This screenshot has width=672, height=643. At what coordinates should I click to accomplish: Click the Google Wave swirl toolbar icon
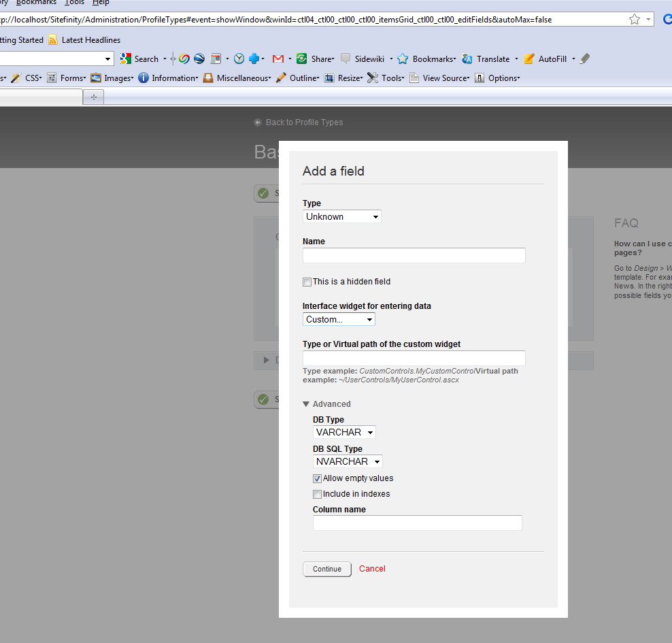pos(184,59)
